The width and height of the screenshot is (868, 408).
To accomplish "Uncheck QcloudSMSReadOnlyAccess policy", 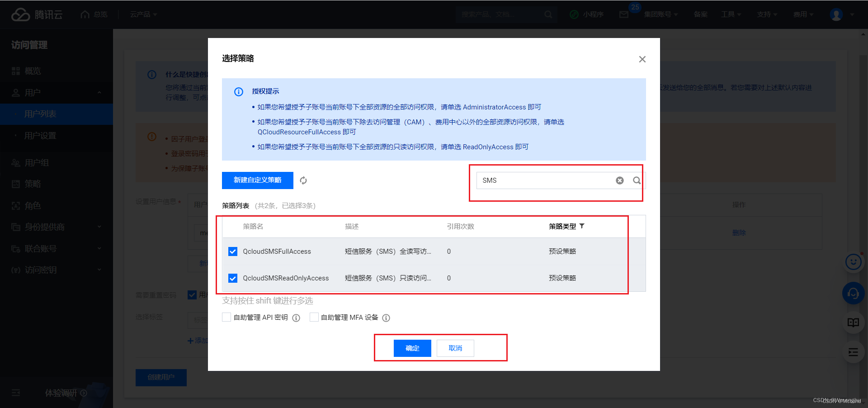I will (233, 278).
